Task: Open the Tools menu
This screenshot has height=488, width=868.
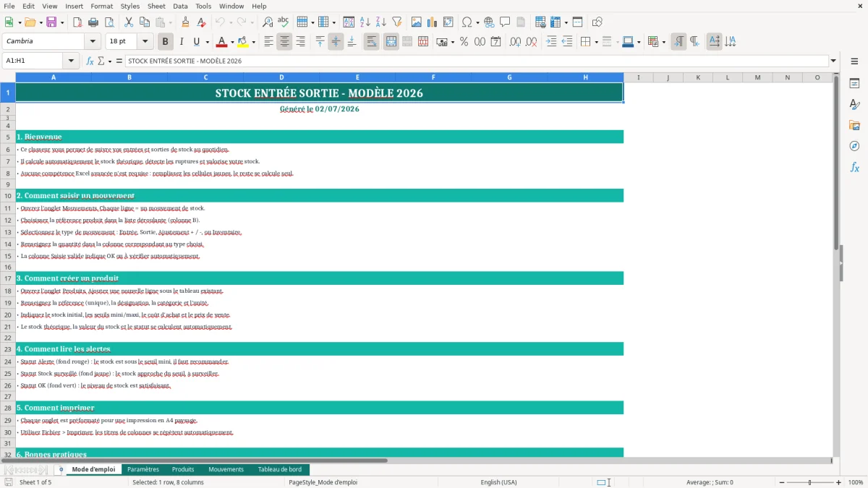Action: click(x=203, y=6)
